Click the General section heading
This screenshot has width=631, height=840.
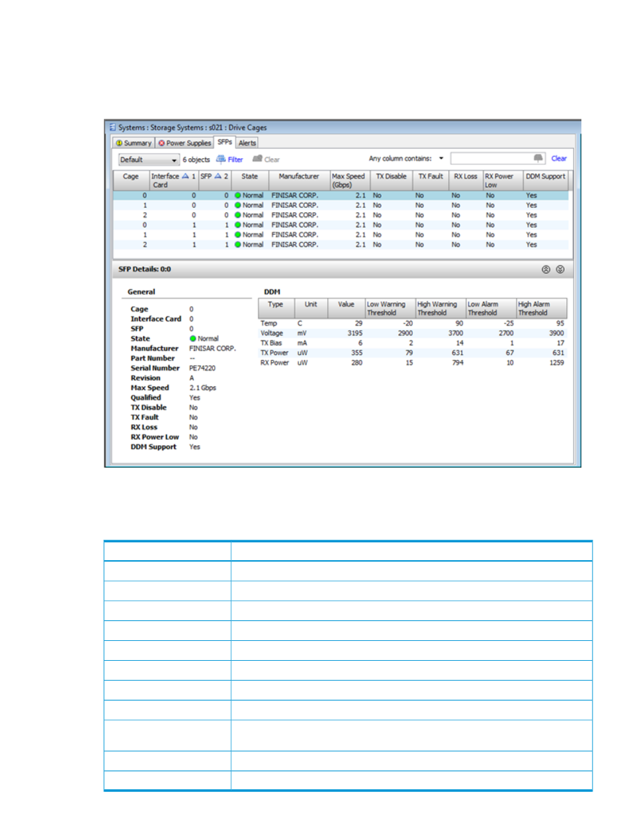pyautogui.click(x=142, y=292)
